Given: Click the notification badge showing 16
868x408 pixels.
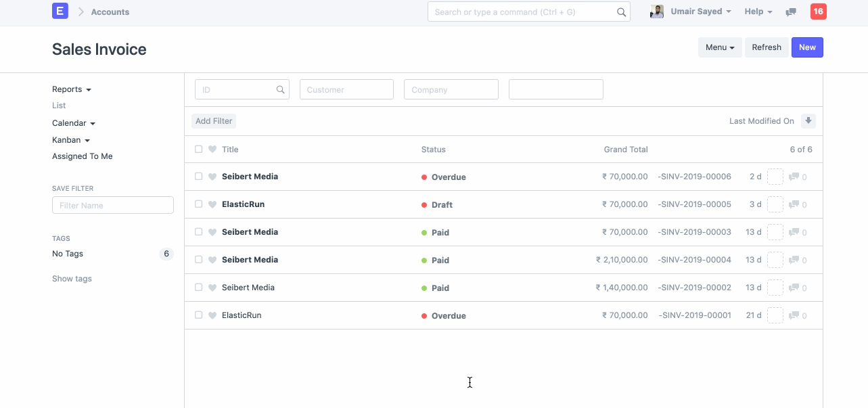Looking at the screenshot, I should pos(818,12).
